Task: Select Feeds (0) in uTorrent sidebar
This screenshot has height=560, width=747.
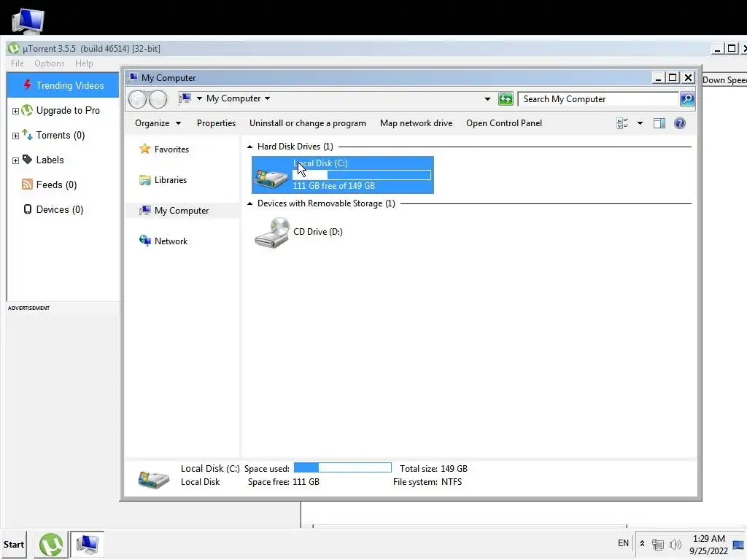Action: point(56,184)
